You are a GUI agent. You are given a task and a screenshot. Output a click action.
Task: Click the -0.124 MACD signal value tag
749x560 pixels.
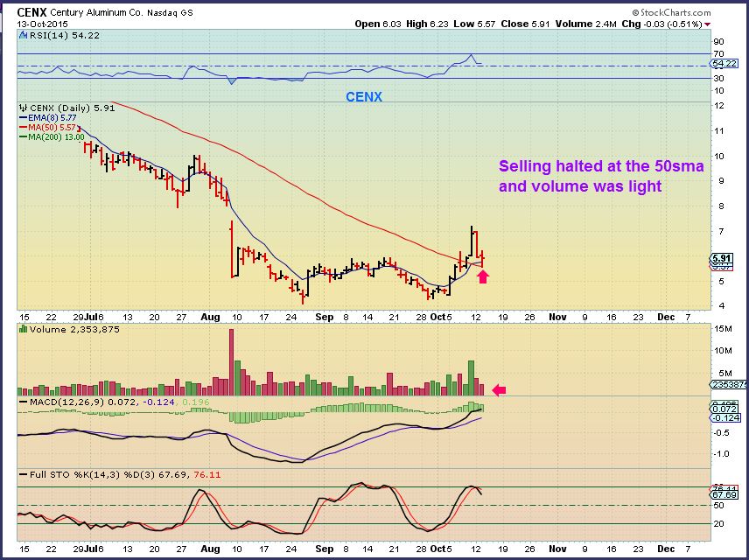coord(726,418)
